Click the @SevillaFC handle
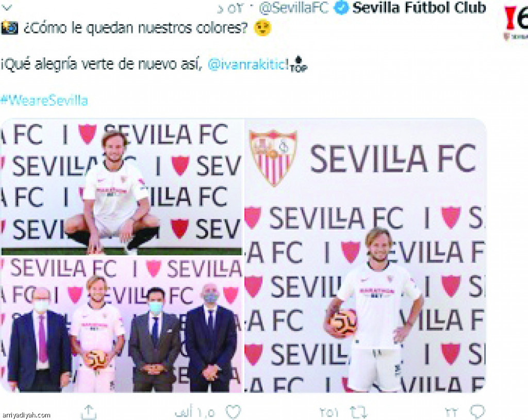The image size is (528, 420). point(293,8)
